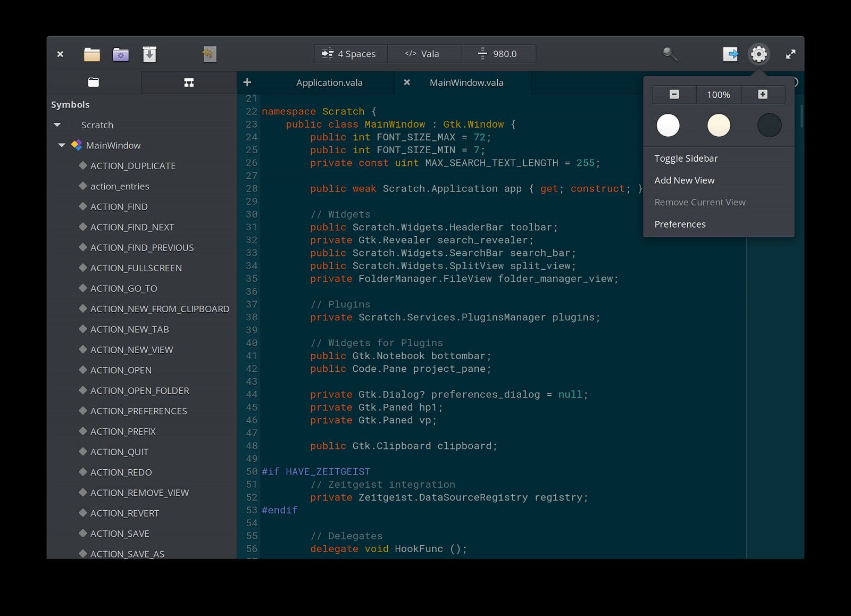Select the dark theme circle

(x=769, y=126)
